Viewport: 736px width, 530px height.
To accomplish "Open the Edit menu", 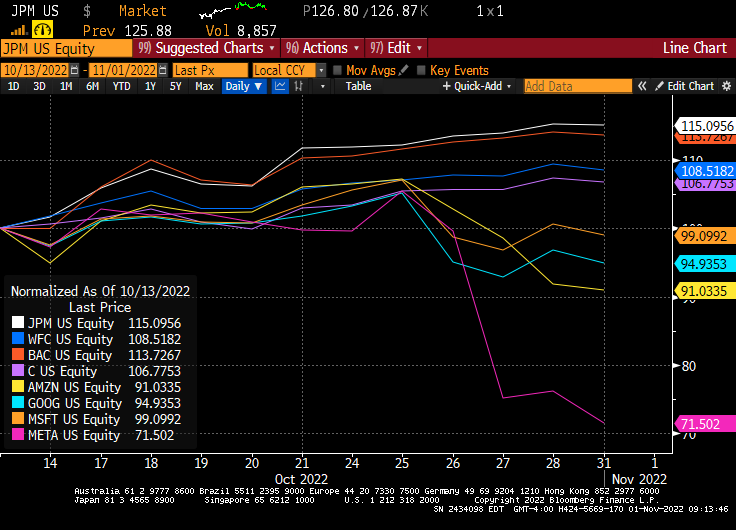I will [396, 48].
